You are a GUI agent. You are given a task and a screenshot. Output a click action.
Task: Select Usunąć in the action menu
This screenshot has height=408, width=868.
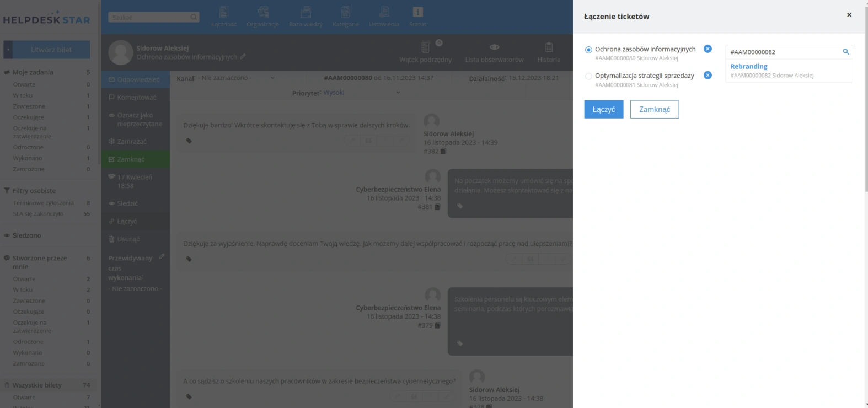coord(136,239)
